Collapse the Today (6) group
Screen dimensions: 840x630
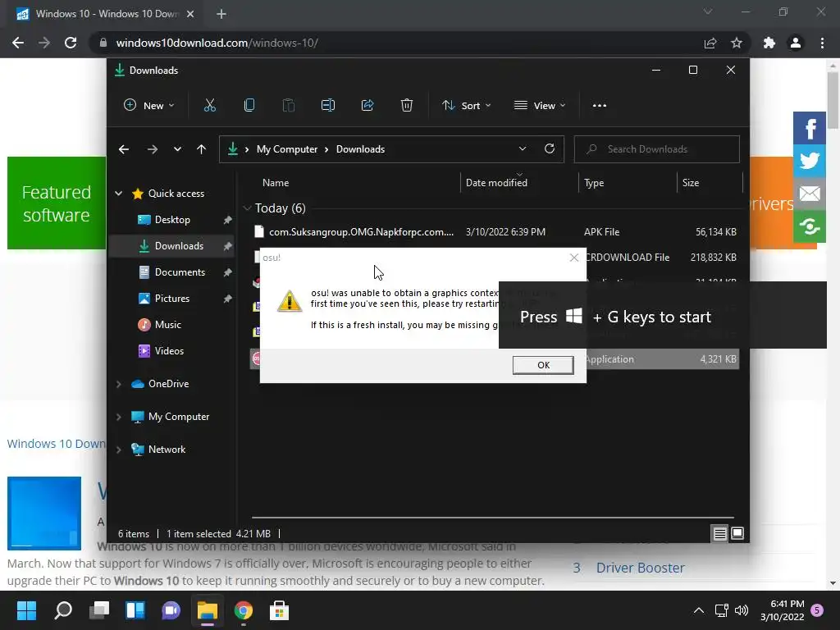[247, 208]
